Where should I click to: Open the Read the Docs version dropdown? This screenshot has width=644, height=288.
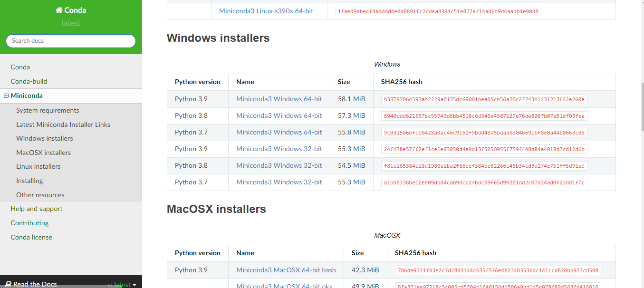[122, 284]
